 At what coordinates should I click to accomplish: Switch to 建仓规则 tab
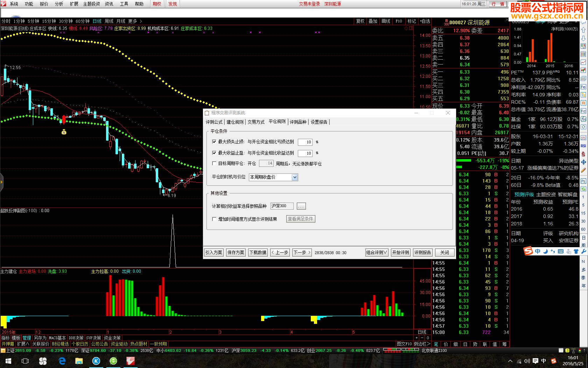pos(235,122)
